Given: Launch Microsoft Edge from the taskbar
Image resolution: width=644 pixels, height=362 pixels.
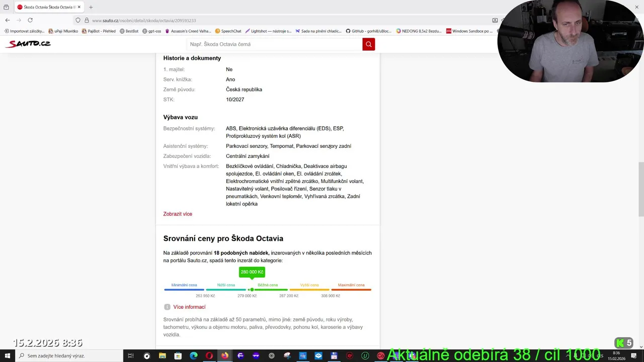Looking at the screenshot, I should coord(193,356).
